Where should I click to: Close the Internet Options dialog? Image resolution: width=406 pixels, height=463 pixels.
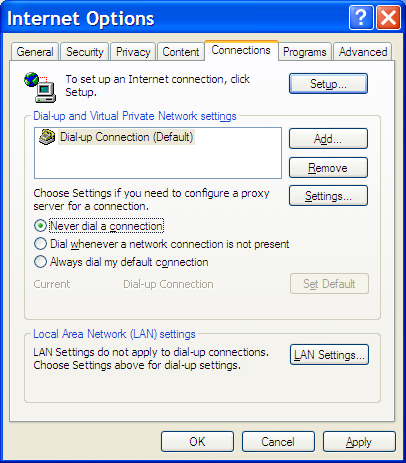pos(388,17)
